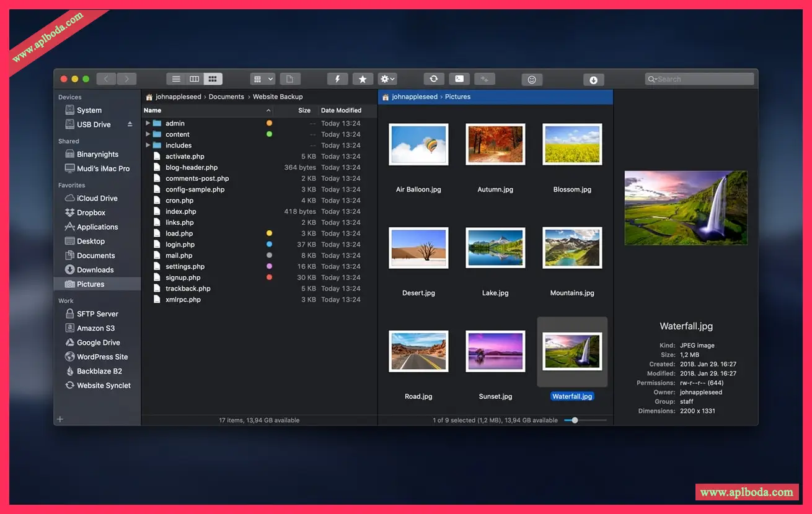812x514 pixels.
Task: Switch to column view mode
Action: [x=195, y=79]
